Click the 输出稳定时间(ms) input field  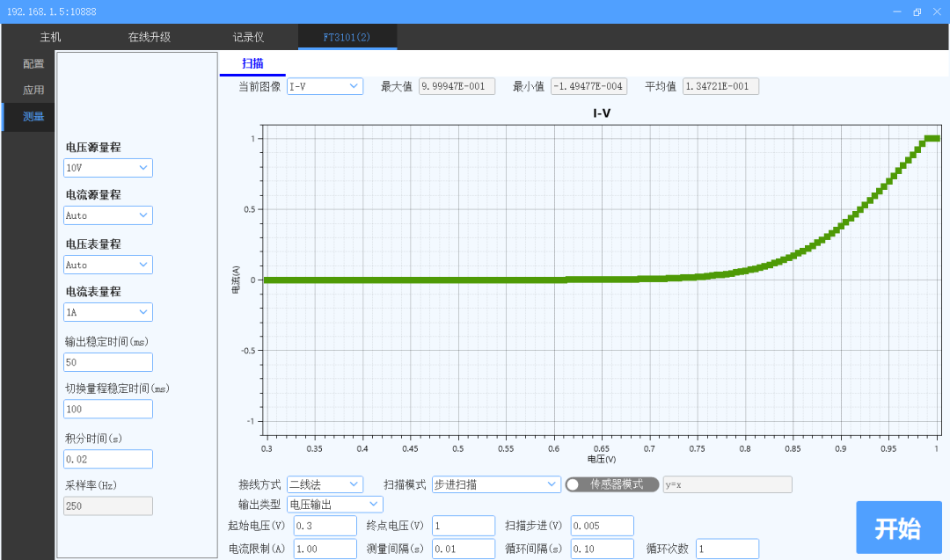point(108,362)
